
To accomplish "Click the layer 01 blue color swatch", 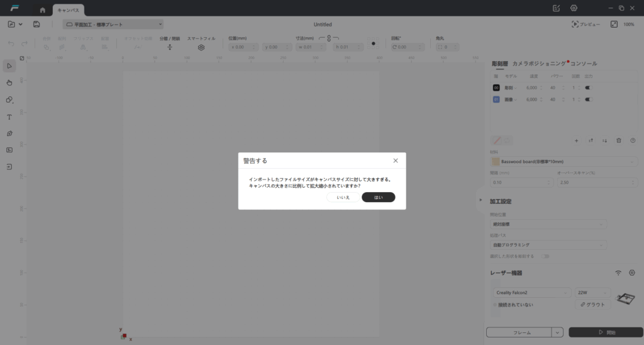I will [496, 99].
